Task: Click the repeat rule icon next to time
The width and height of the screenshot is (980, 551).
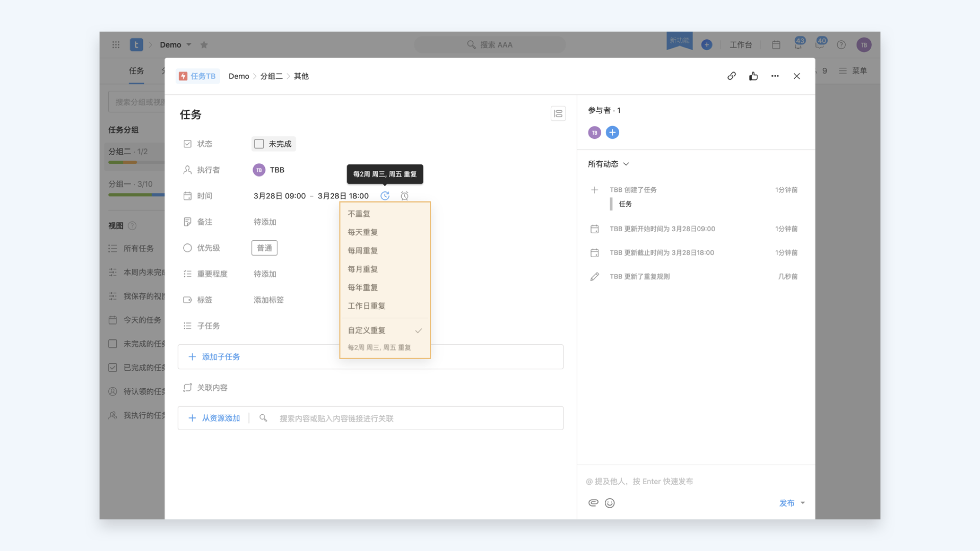Action: click(385, 196)
